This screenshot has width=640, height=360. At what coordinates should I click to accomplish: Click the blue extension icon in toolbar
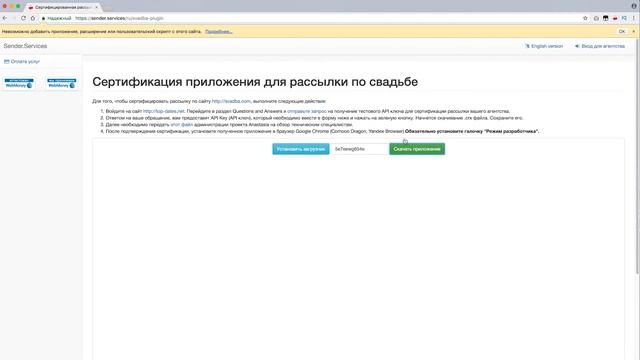point(624,18)
